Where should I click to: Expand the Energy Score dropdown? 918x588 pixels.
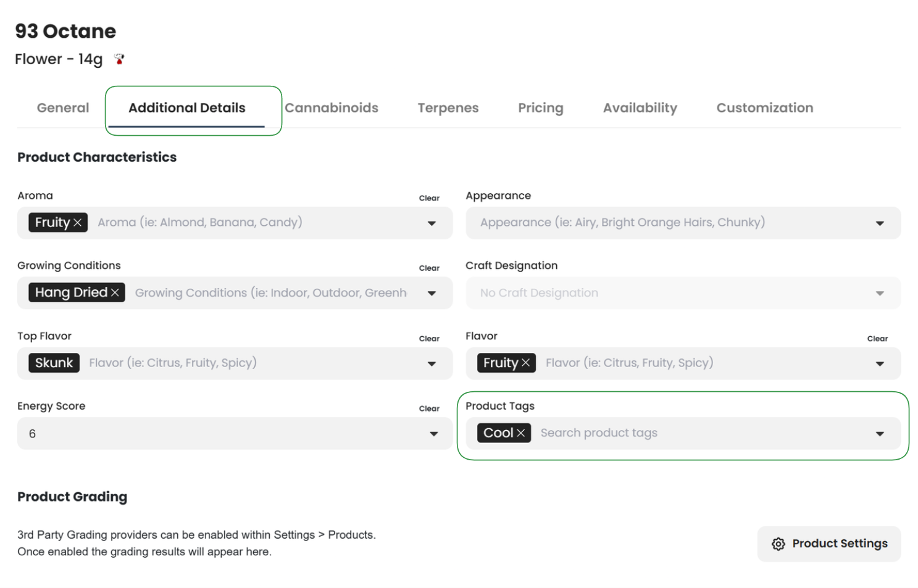(x=433, y=434)
